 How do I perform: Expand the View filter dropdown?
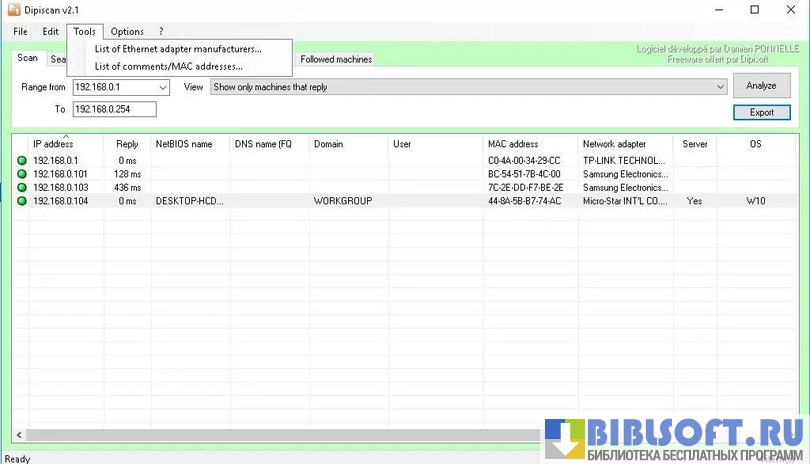[x=720, y=88]
